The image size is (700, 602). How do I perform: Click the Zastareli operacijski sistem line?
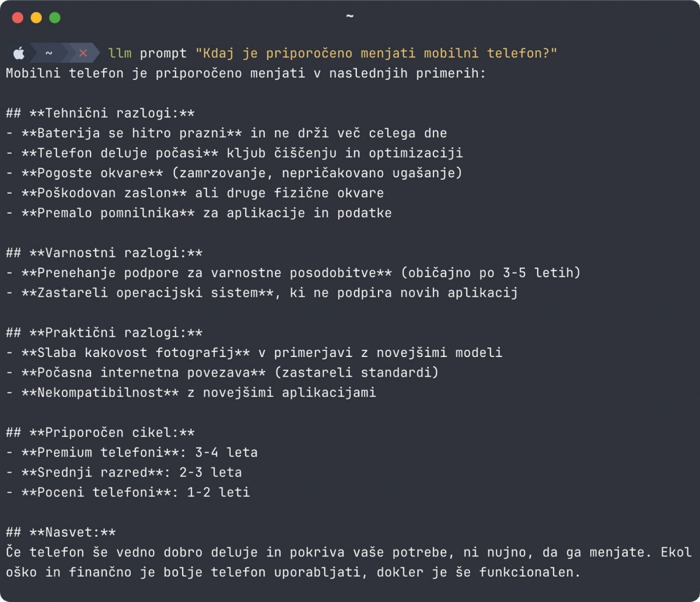click(x=262, y=292)
